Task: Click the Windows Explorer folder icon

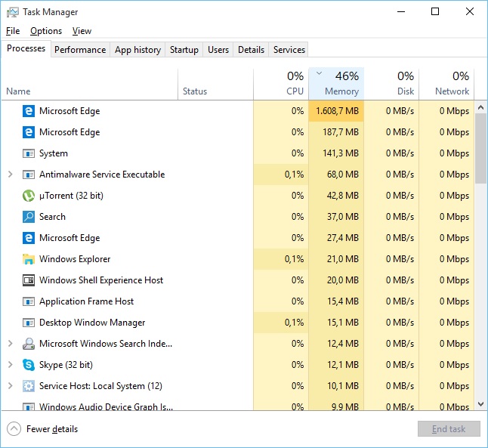Action: coord(29,259)
